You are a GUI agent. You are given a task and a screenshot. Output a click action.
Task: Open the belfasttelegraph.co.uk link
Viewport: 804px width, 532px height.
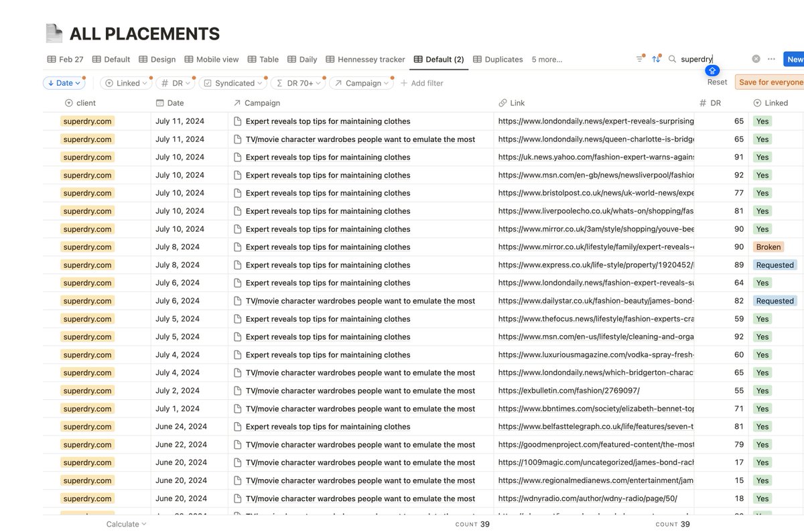[596, 427]
